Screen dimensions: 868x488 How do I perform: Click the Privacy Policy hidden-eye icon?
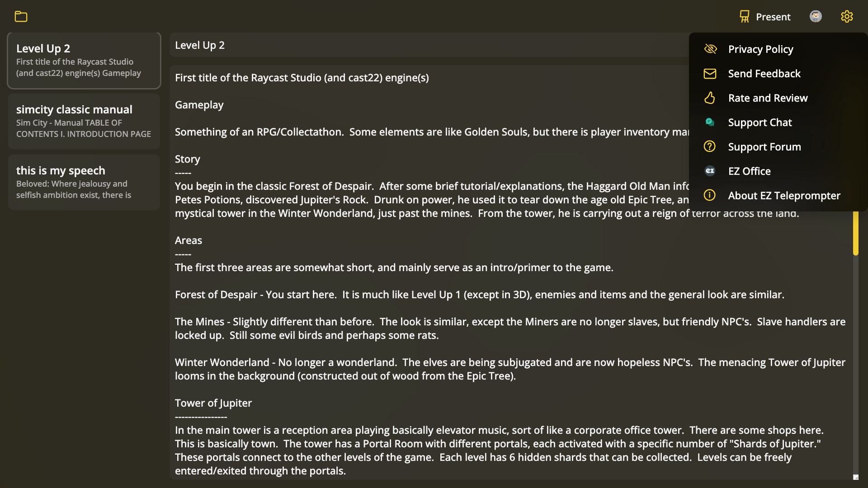pos(710,49)
